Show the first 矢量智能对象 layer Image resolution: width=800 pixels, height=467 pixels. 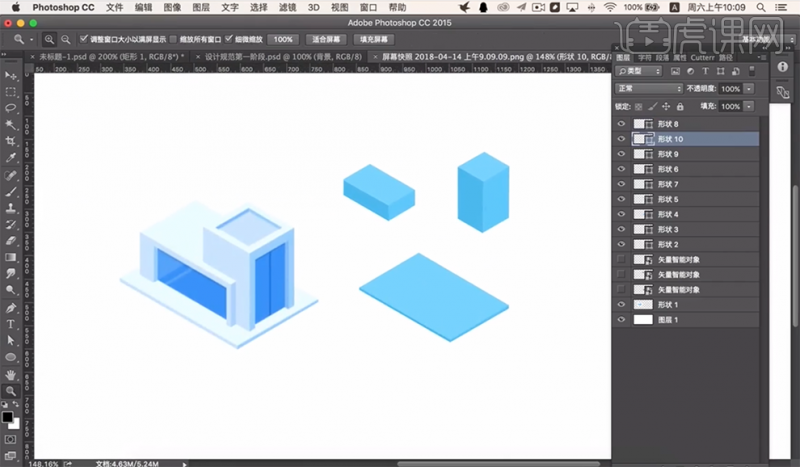(621, 259)
